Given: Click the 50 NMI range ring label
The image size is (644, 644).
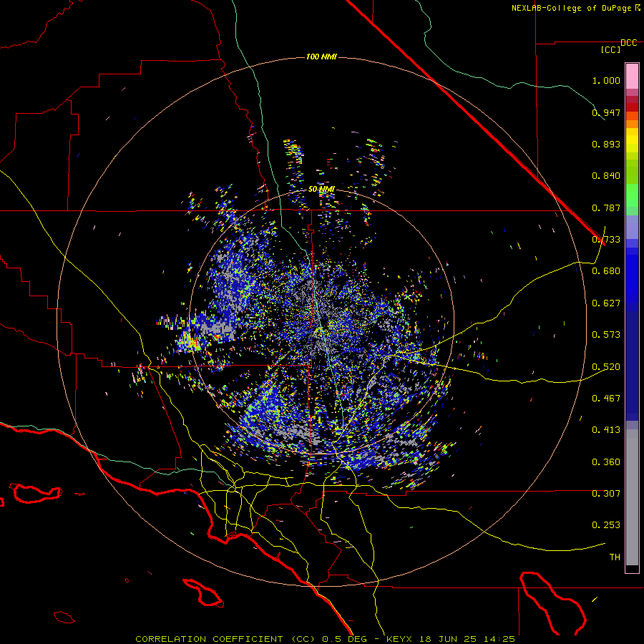Looking at the screenshot, I should [x=321, y=189].
